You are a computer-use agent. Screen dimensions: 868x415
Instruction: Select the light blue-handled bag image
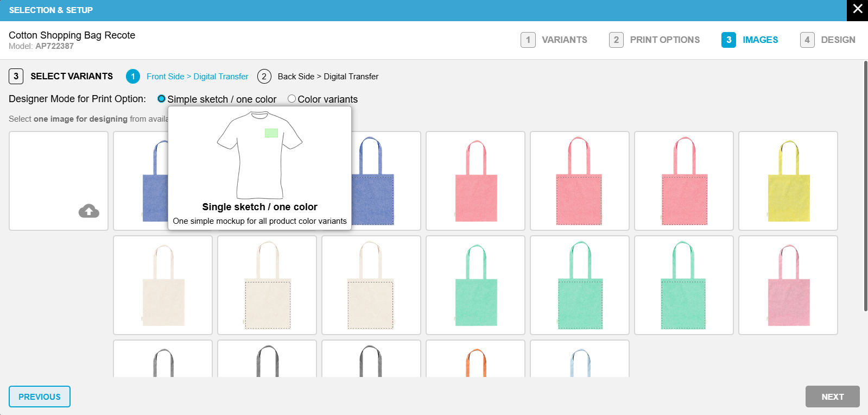pyautogui.click(x=580, y=359)
